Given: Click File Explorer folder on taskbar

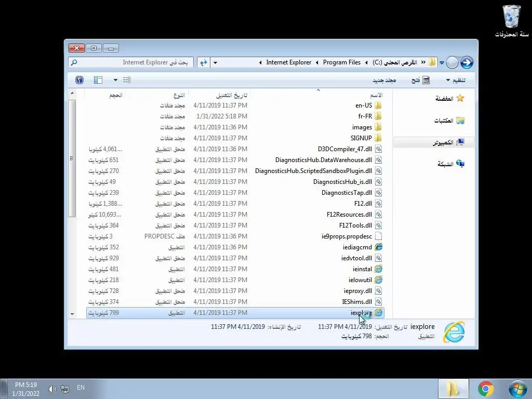Looking at the screenshot, I should 453,389.
